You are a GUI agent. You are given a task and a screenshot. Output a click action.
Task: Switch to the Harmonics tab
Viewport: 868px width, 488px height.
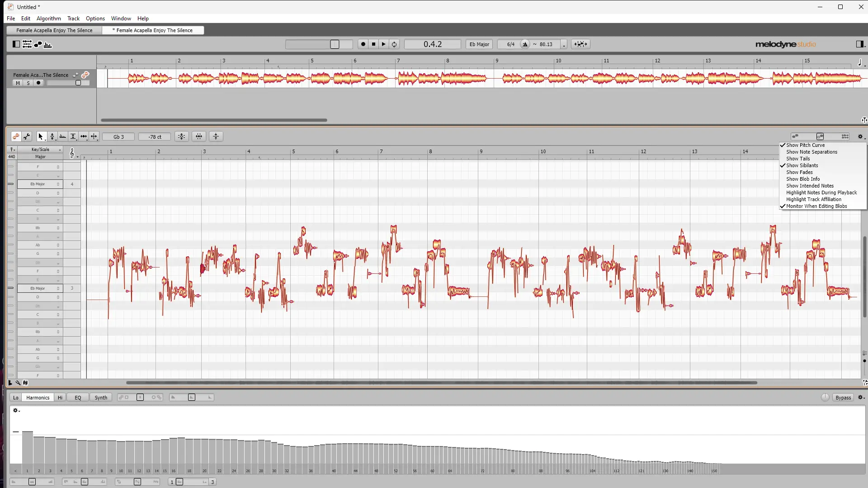pyautogui.click(x=38, y=397)
